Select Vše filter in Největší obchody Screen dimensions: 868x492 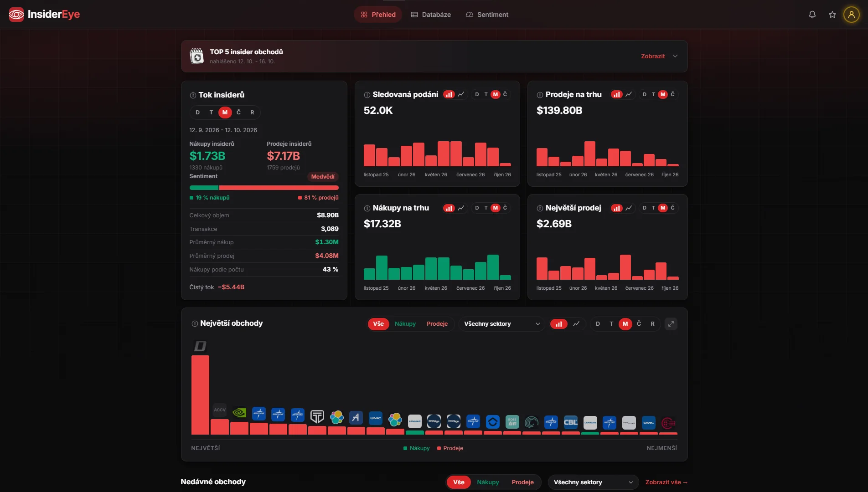point(378,324)
